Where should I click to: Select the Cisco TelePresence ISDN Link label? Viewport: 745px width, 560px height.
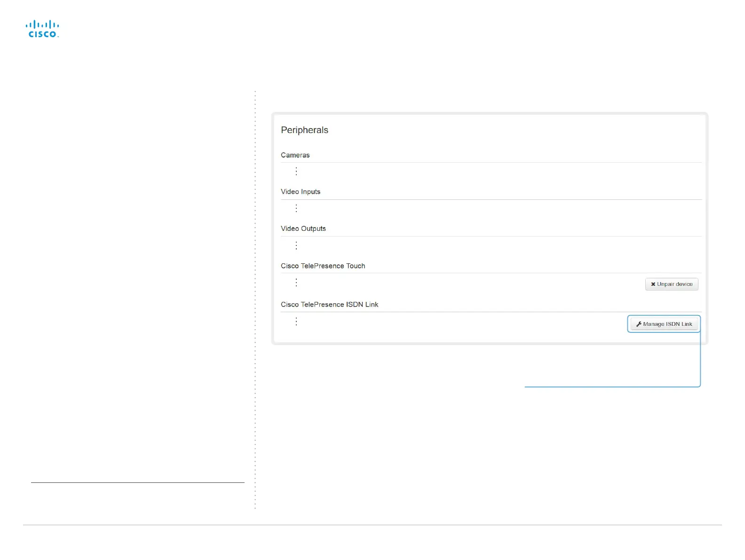tap(330, 305)
